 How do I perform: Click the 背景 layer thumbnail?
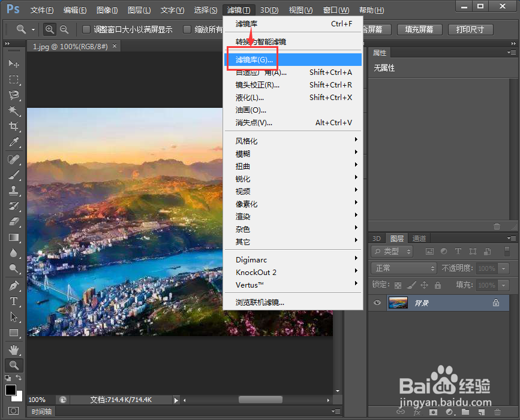399,303
